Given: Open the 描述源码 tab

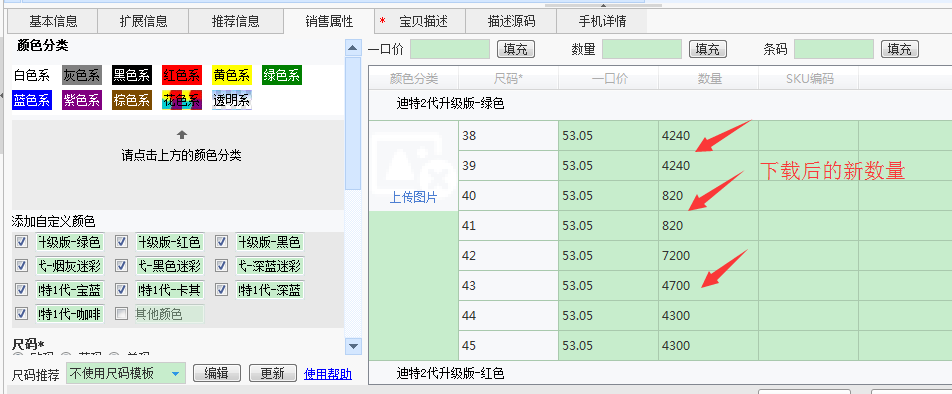Looking at the screenshot, I should 511,22.
